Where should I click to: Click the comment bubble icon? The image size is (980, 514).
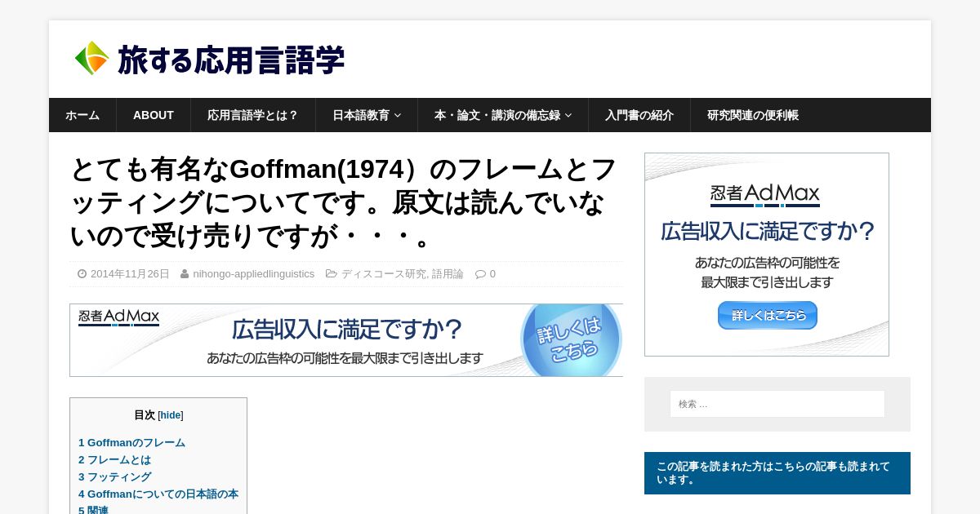point(480,274)
